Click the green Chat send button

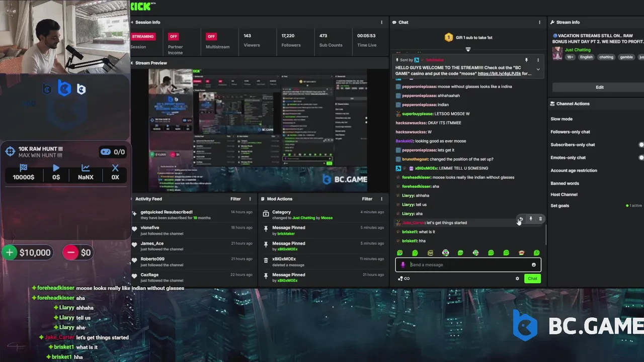pos(532,279)
